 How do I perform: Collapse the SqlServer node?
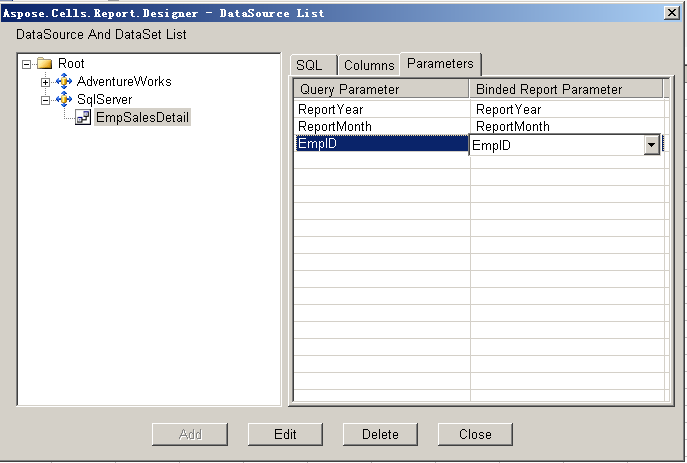pyautogui.click(x=46, y=100)
